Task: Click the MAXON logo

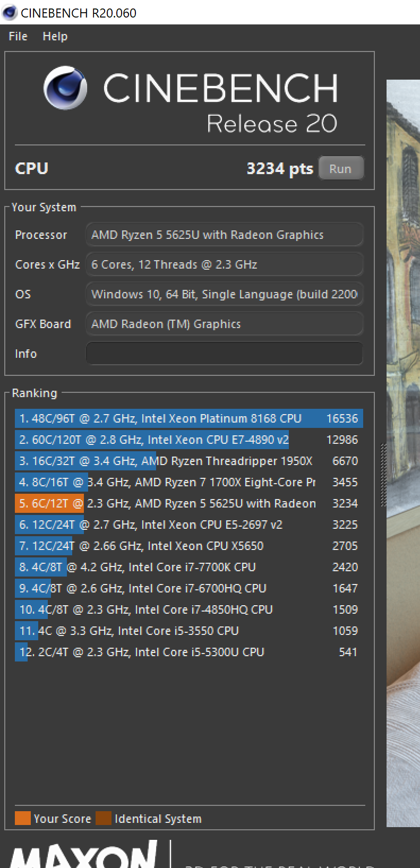Action: [83, 853]
